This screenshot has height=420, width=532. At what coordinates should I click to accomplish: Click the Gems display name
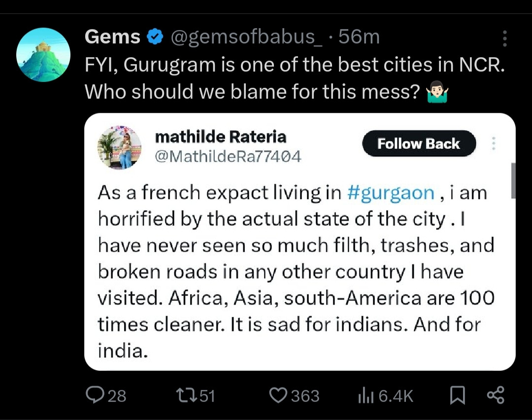pyautogui.click(x=112, y=36)
